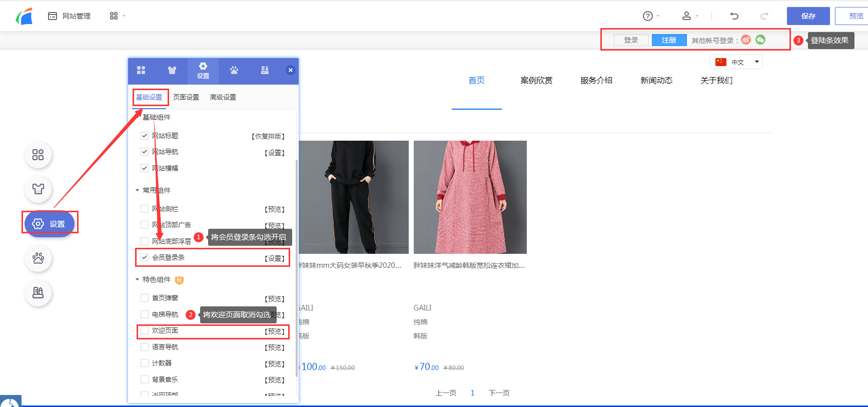Image resolution: width=868 pixels, height=407 pixels.
Task: Toggle 网站导航 checkbox
Action: (x=145, y=152)
